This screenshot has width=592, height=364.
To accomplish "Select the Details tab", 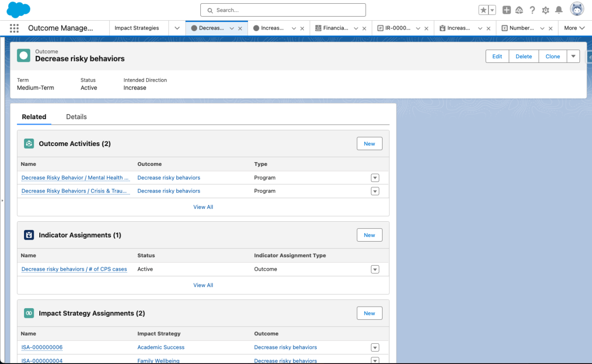I will click(x=76, y=117).
